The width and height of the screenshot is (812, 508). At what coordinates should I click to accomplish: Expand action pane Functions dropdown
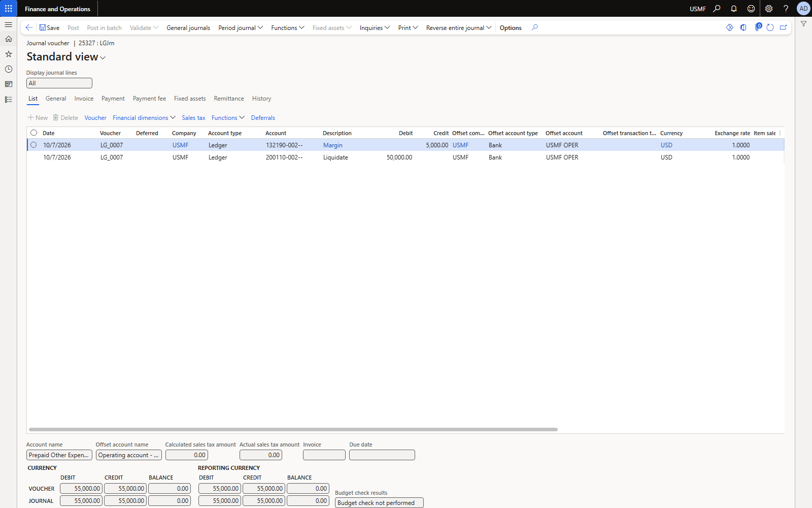point(287,28)
